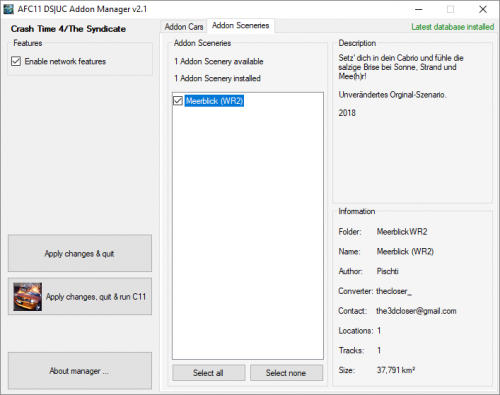Click Apply changes, quit & run C11
500x395 pixels.
(80, 297)
